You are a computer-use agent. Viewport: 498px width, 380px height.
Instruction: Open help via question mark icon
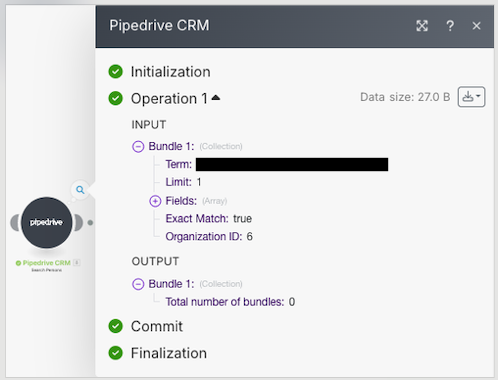coord(450,26)
